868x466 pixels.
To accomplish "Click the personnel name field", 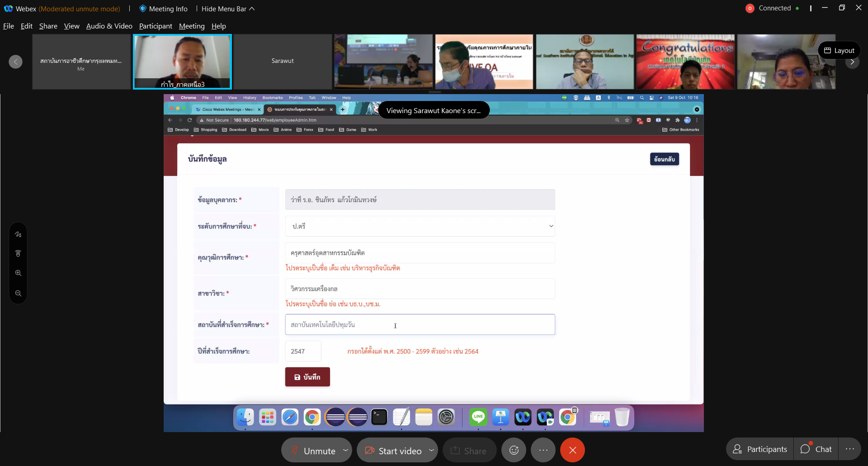I will tap(420, 200).
